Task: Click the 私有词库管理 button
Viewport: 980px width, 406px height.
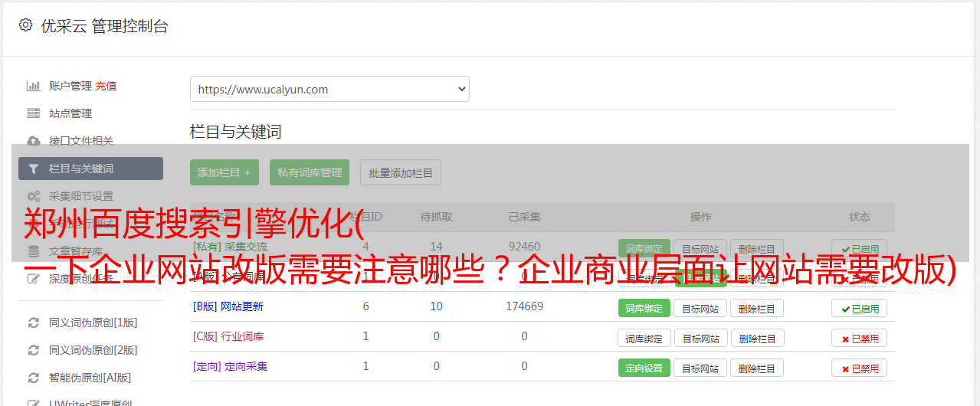Action: (x=310, y=172)
